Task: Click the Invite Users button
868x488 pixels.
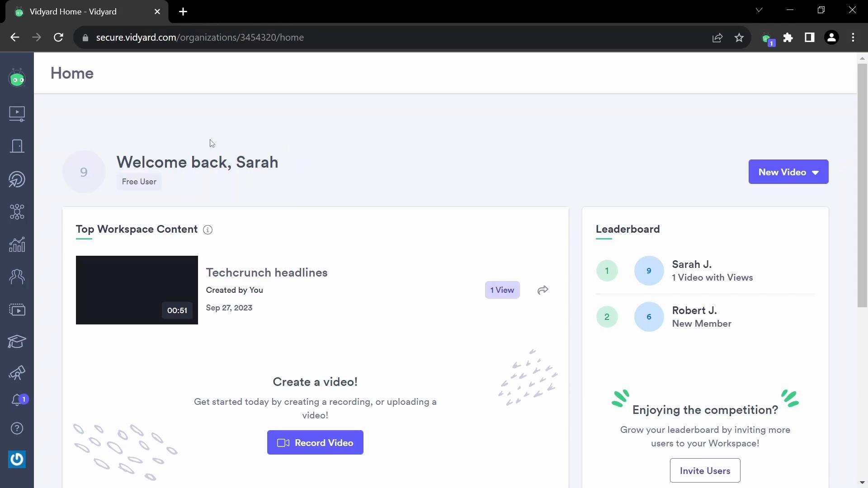Action: pos(705,471)
